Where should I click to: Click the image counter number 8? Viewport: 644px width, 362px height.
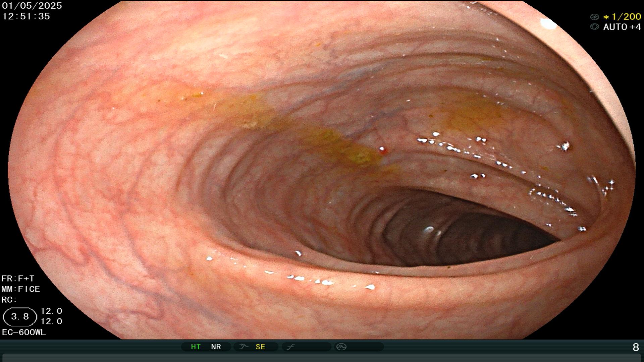[636, 347]
